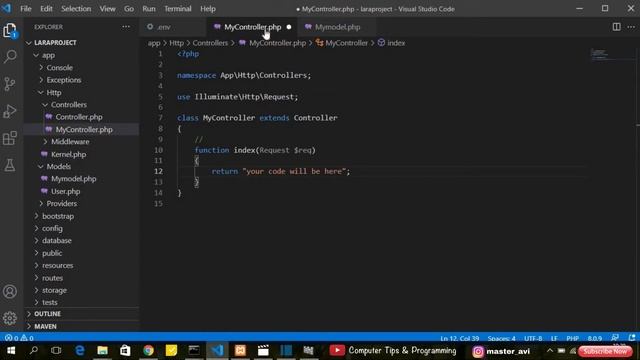Image resolution: width=640 pixels, height=360 pixels.
Task: Open the Explorer view in activity bar
Action: tap(10, 30)
